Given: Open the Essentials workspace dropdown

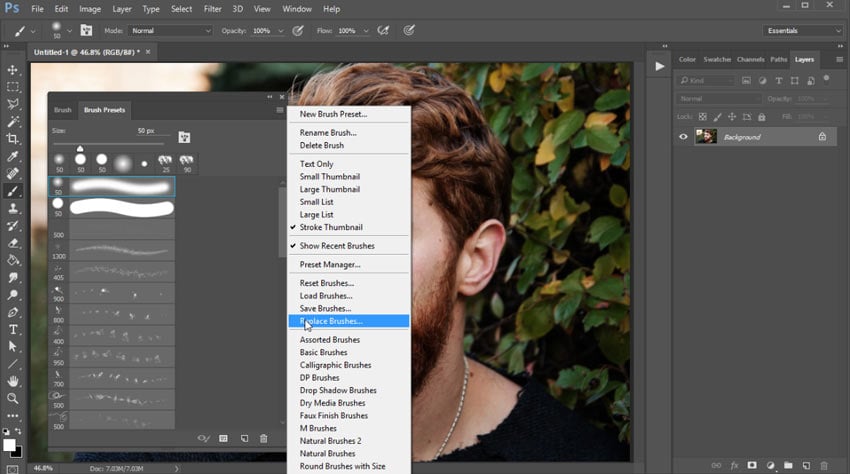Looking at the screenshot, I should pos(799,31).
